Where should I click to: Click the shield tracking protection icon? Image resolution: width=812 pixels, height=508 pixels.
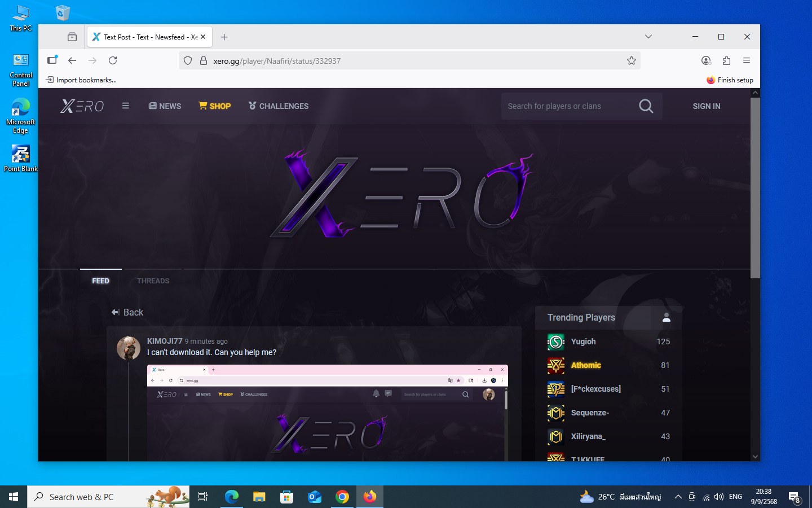(188, 60)
